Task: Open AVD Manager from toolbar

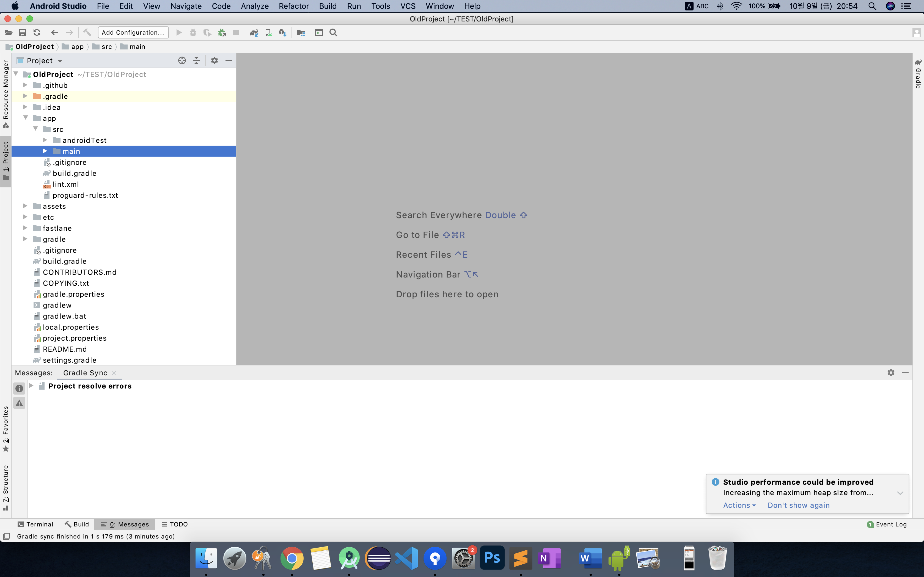Action: (268, 33)
